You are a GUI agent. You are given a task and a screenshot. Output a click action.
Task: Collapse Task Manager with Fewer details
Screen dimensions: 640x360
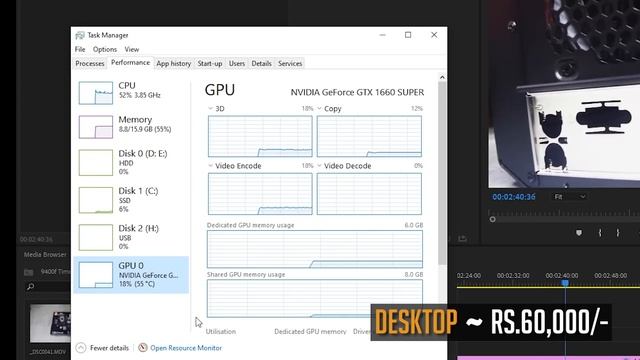pos(103,348)
